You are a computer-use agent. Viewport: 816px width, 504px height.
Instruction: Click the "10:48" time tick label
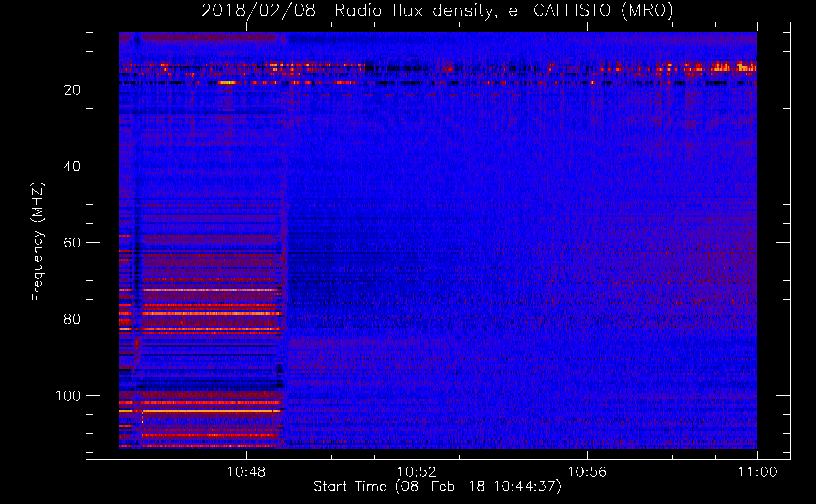[x=246, y=472]
